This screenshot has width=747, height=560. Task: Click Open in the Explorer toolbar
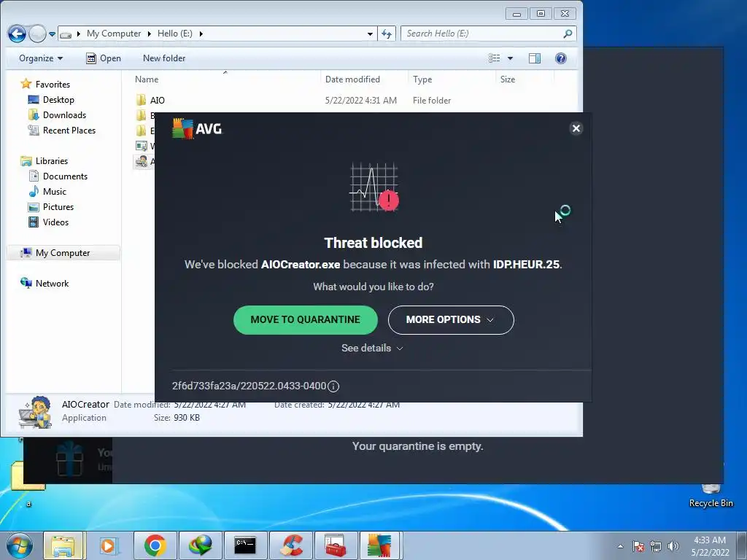(104, 58)
